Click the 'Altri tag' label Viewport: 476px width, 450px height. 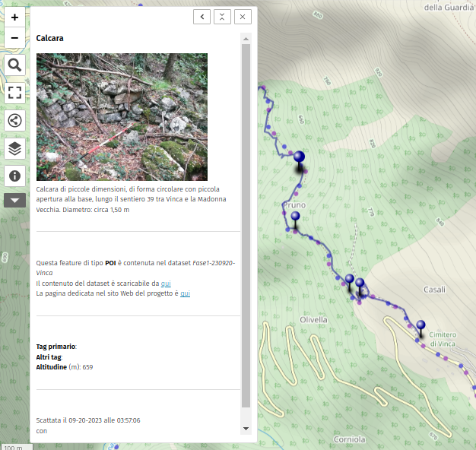49,357
